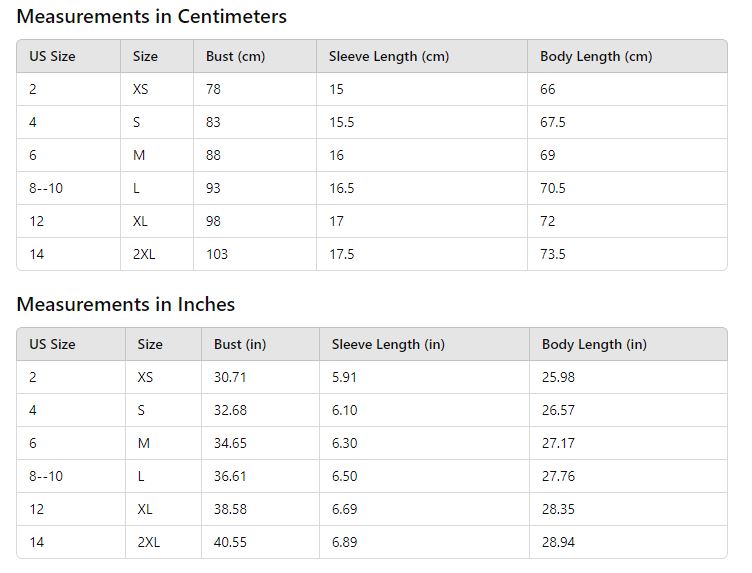Screen dimensions: 752x573
Task: Click the 'Body Length (cm)' column header
Action: pos(595,57)
